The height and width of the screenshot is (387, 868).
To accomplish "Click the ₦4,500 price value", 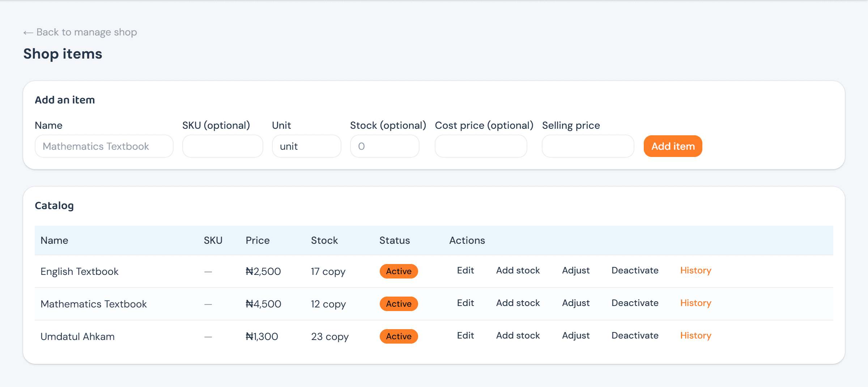I will pyautogui.click(x=263, y=304).
